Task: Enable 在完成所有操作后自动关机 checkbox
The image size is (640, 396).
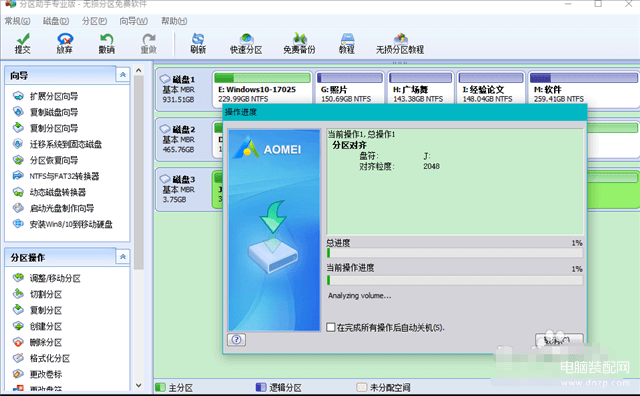Action: tap(331, 327)
